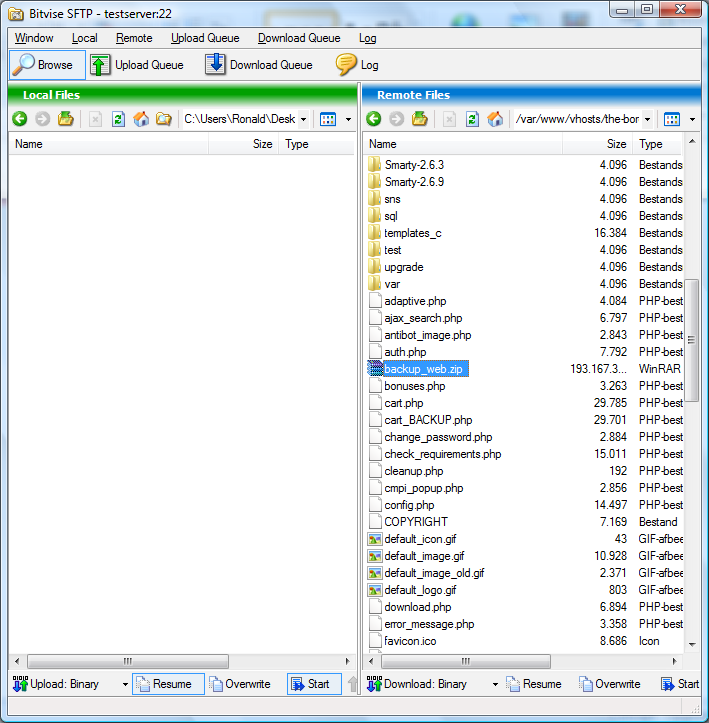This screenshot has height=723, width=709.
Task: Click the remote delete (X) icon
Action: click(x=449, y=119)
